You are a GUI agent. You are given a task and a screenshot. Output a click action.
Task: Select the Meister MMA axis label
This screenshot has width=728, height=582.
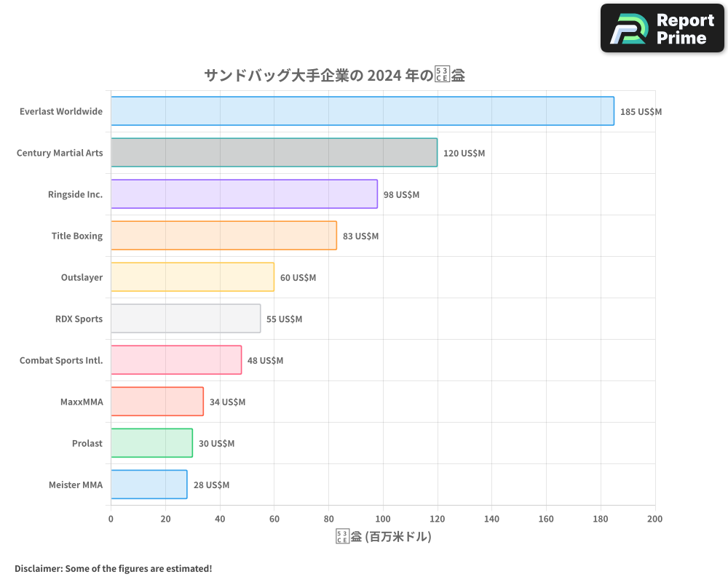[x=76, y=485]
